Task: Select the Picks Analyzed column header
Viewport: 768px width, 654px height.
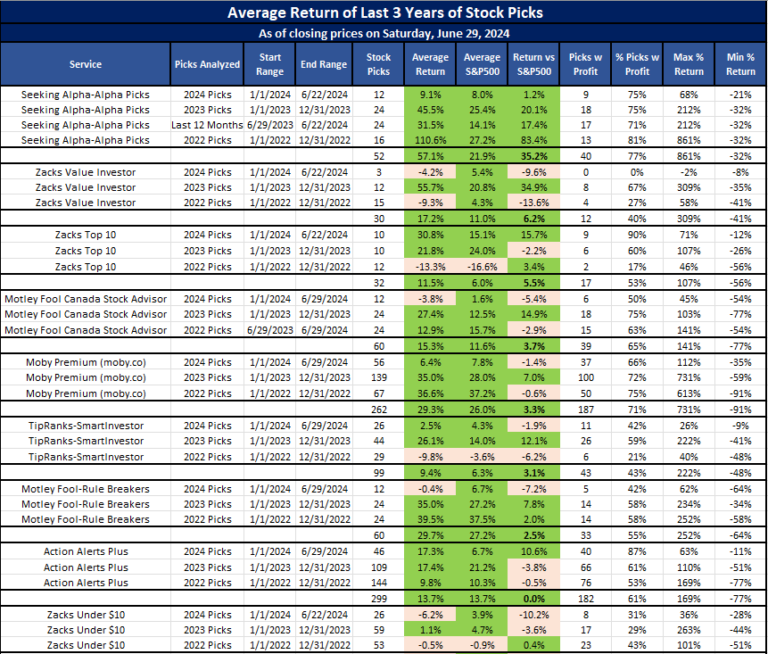Action: click(207, 64)
